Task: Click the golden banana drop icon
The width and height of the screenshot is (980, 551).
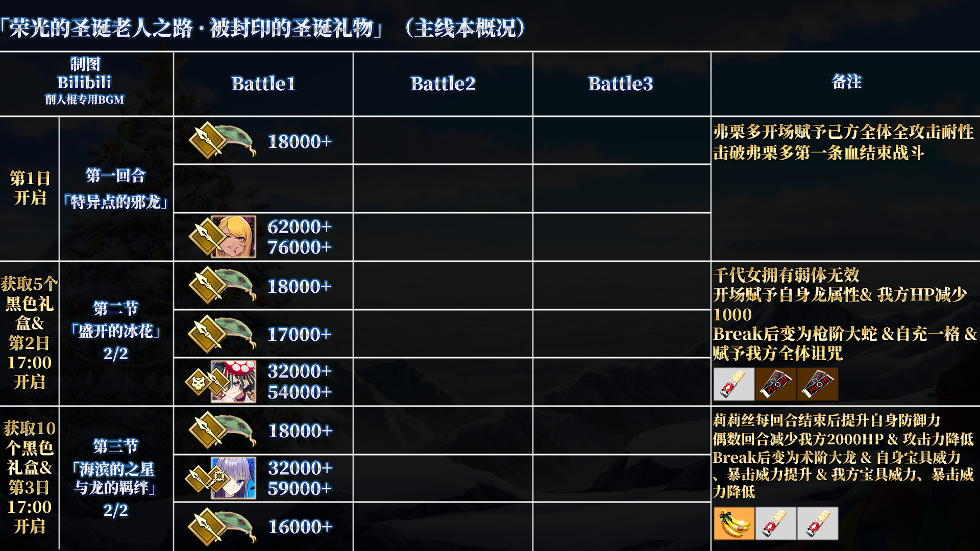Action: point(734,523)
